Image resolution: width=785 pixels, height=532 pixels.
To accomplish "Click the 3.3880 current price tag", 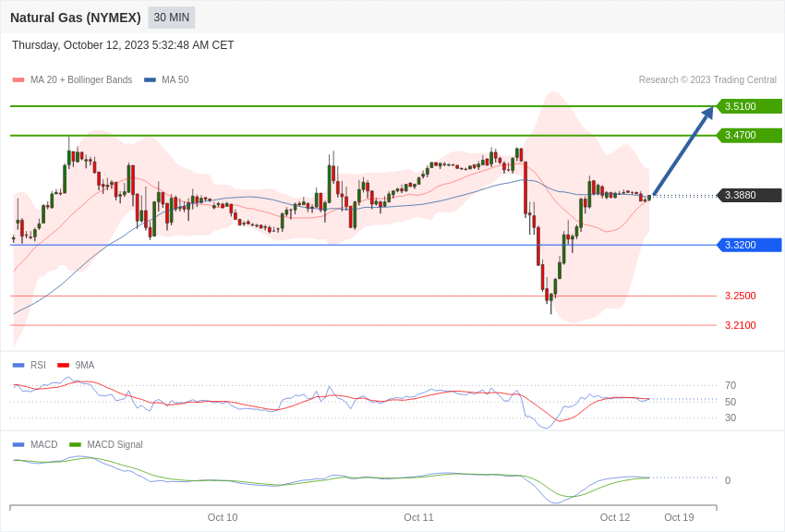I will point(749,195).
